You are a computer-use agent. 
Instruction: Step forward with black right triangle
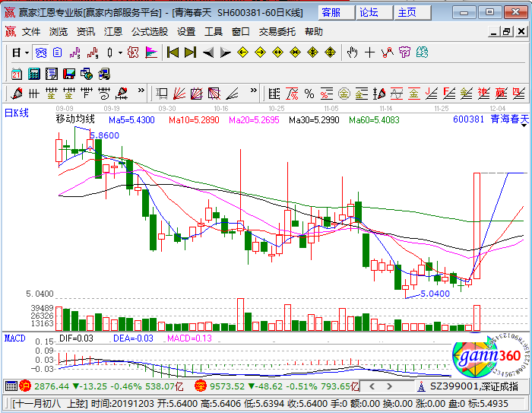point(225,52)
